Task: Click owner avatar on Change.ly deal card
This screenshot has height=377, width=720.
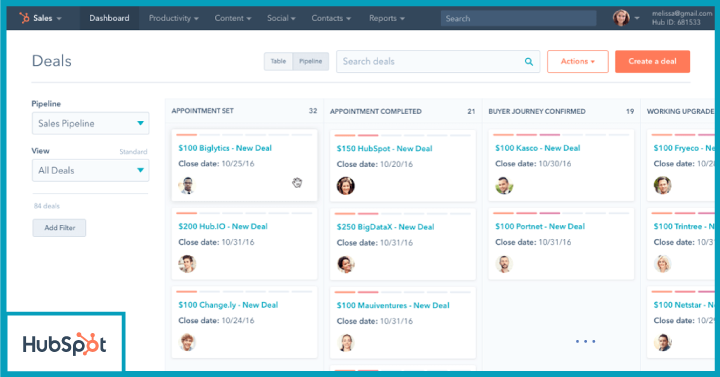Action: coord(187,343)
